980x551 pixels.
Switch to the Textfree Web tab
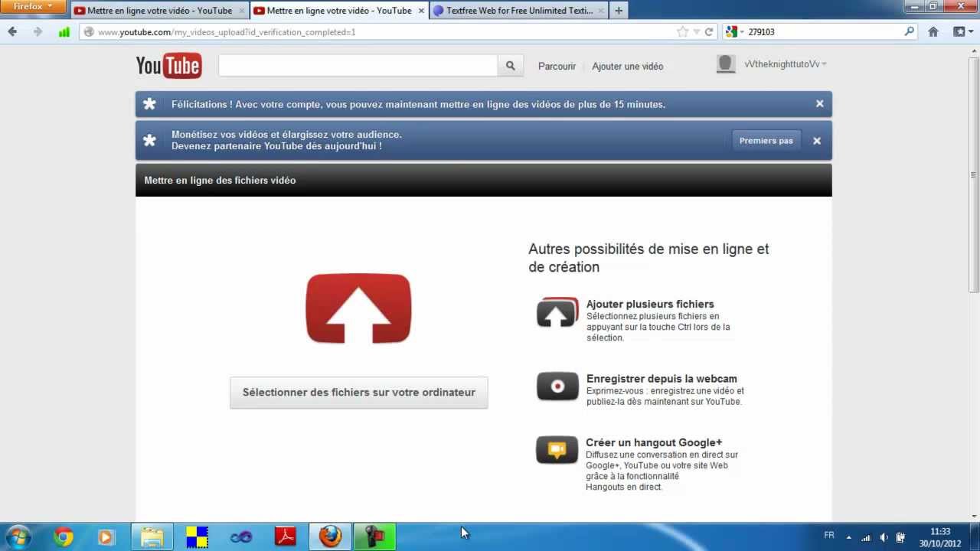tap(519, 11)
